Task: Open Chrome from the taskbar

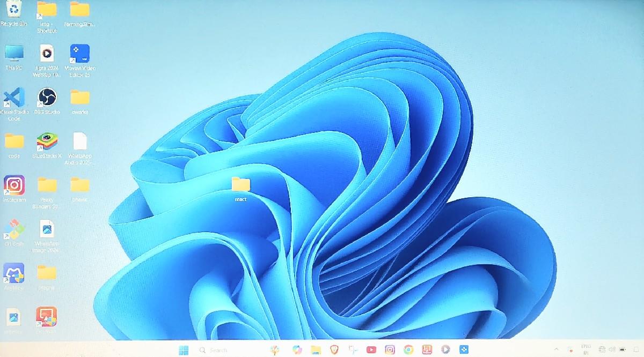Action: (409, 349)
